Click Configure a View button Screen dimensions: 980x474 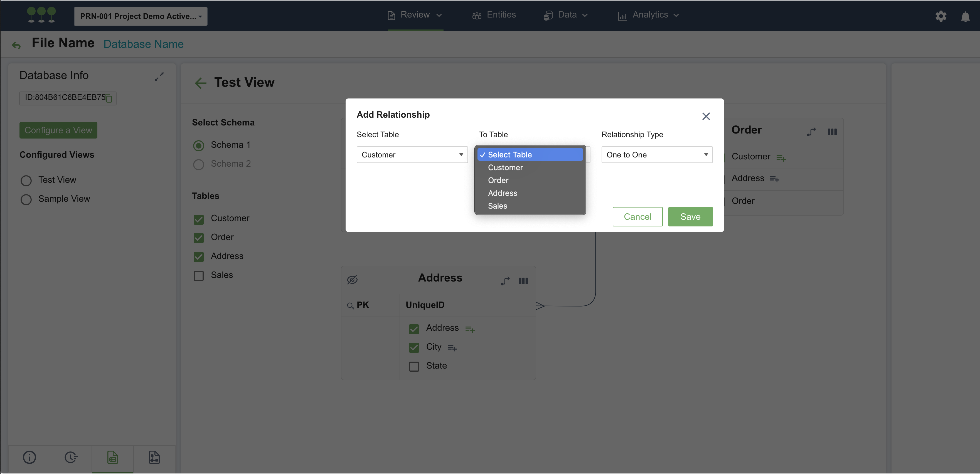pyautogui.click(x=58, y=130)
